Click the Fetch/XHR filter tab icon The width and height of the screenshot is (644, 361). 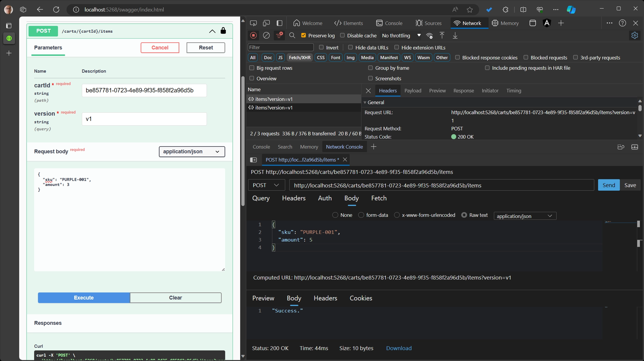coord(300,57)
